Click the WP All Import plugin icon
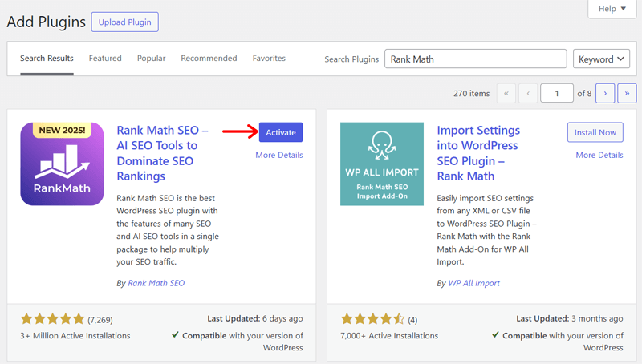The height and width of the screenshot is (364, 642). point(381,164)
